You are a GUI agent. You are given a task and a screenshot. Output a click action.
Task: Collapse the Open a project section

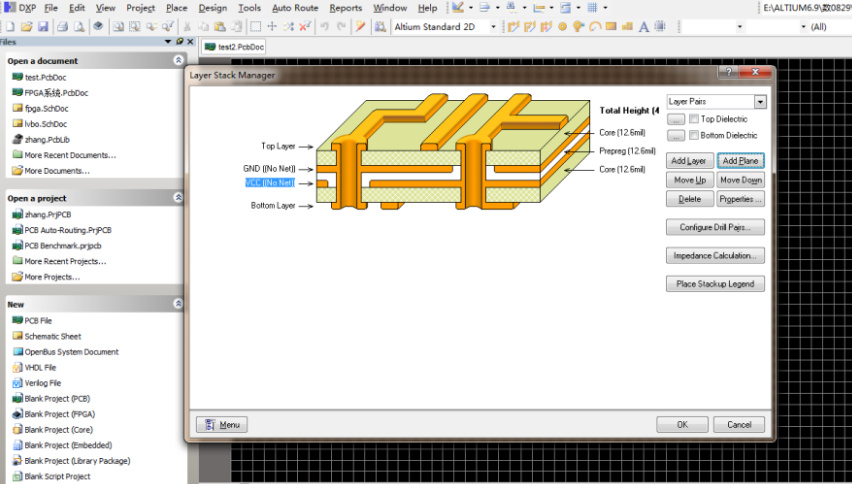pos(178,198)
